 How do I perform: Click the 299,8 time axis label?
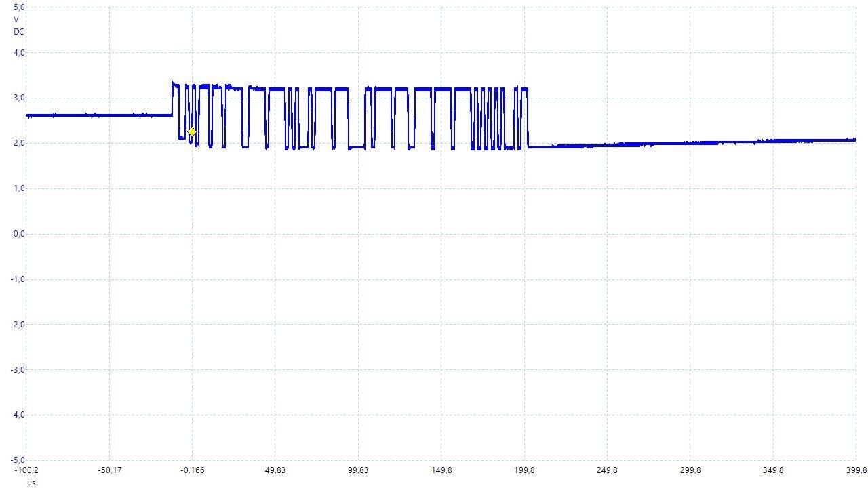pyautogui.click(x=690, y=470)
